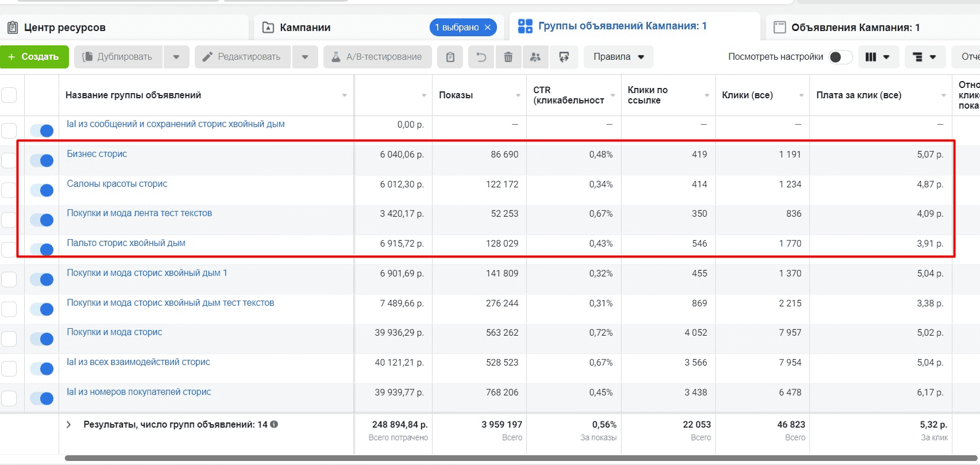Select all rows with header checkbox
The width and height of the screenshot is (980, 465).
click(x=9, y=95)
